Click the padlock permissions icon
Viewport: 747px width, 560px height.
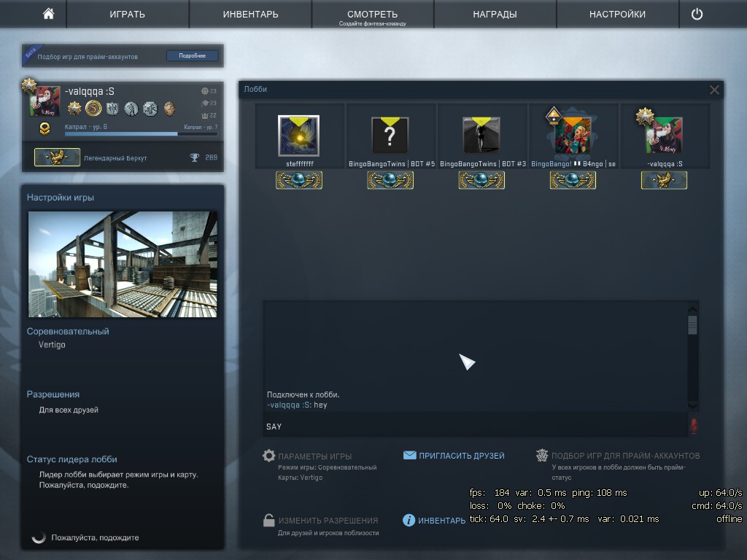tap(268, 520)
